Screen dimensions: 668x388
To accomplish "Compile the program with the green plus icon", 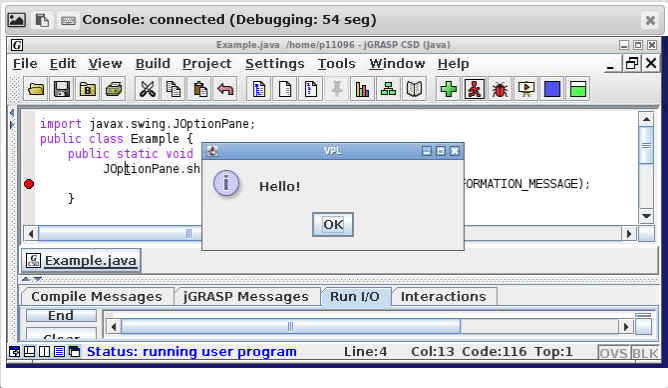I will point(449,89).
